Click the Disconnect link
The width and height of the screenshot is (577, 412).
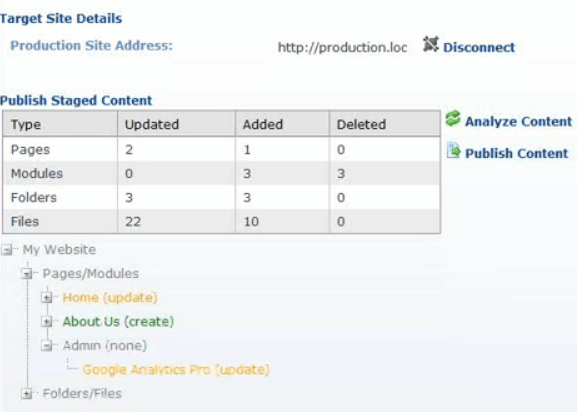479,47
